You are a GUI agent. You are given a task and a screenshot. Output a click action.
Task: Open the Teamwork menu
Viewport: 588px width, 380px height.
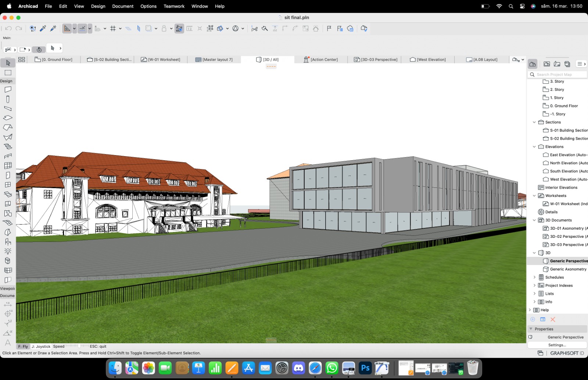(174, 6)
